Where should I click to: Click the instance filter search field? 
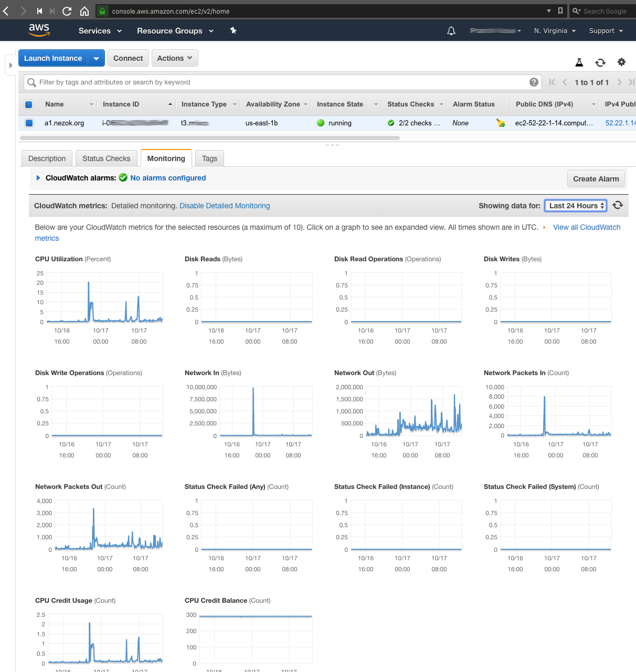283,82
